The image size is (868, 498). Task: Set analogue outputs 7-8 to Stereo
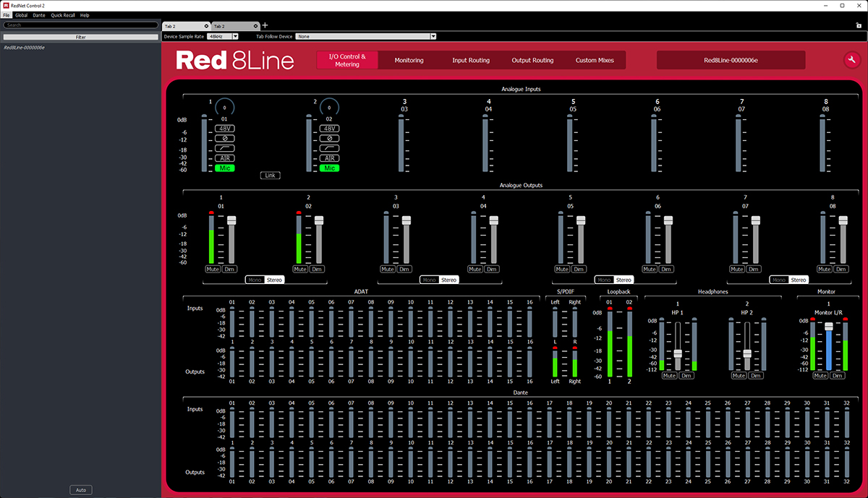[799, 280]
